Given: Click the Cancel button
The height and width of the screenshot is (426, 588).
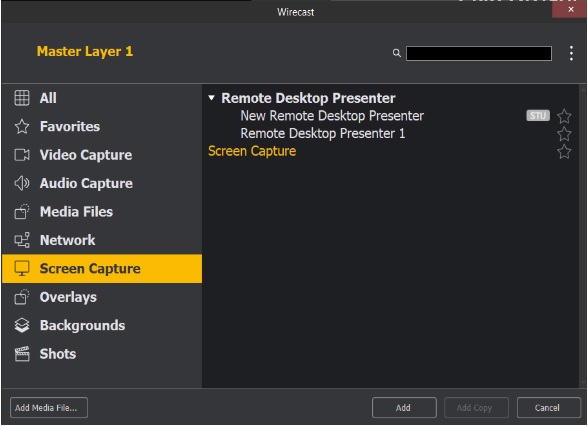Looking at the screenshot, I should pyautogui.click(x=548, y=407).
